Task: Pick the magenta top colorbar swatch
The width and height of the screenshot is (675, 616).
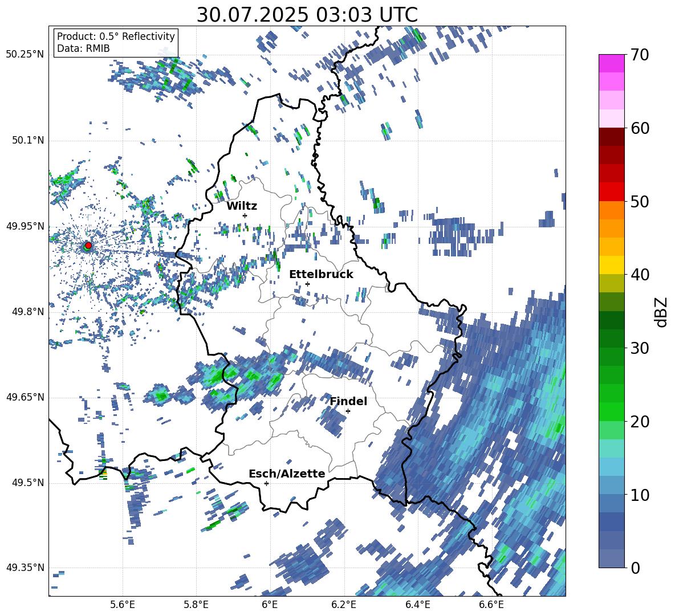Action: (x=611, y=63)
